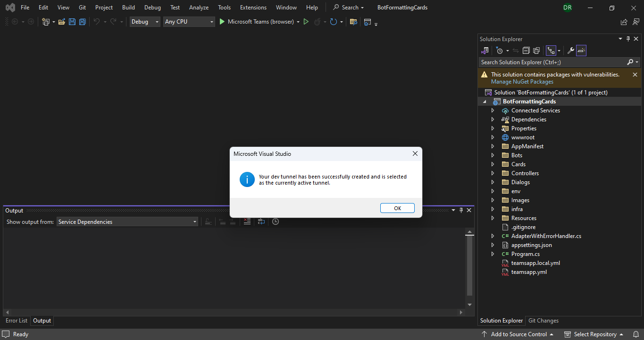Expand the Dialogs folder arrow
This screenshot has width=644, height=340.
[x=493, y=182]
